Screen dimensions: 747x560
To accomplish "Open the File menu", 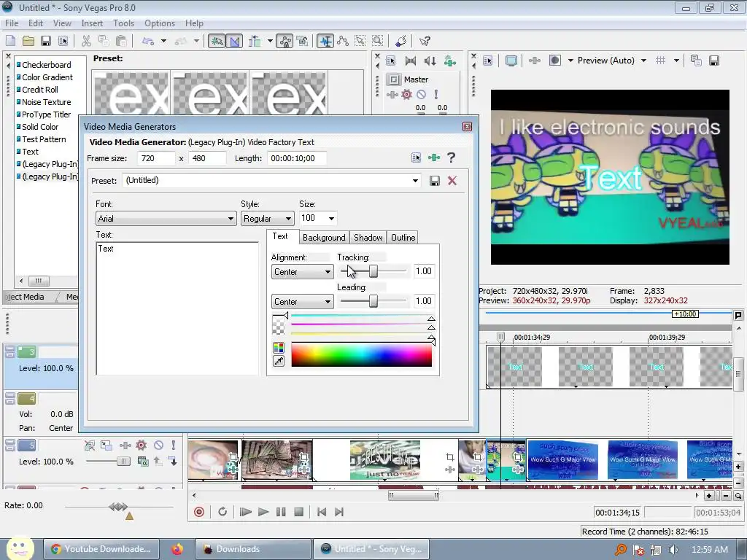I will pos(12,23).
